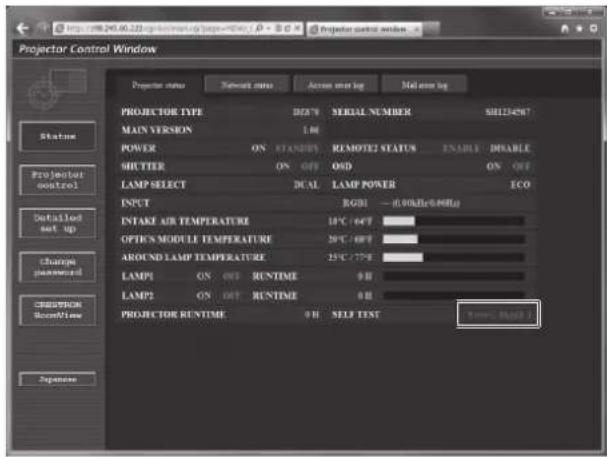The image size is (607, 457).
Task: Select the Projector control window browser tab
Action: pyautogui.click(x=364, y=29)
